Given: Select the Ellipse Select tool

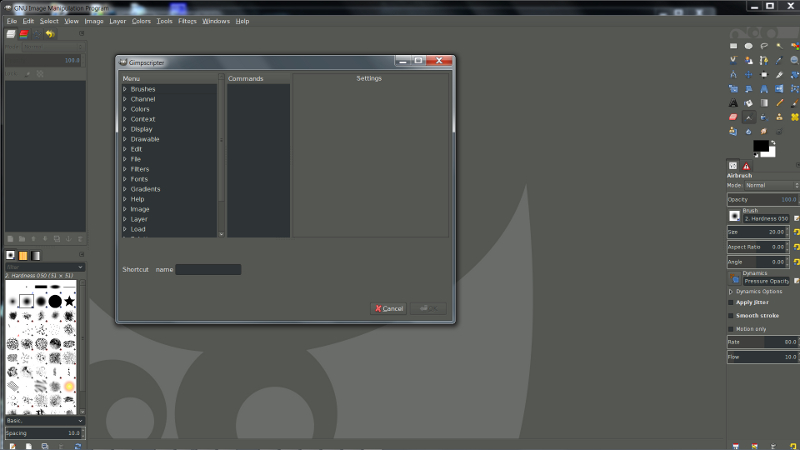Looking at the screenshot, I should point(748,46).
